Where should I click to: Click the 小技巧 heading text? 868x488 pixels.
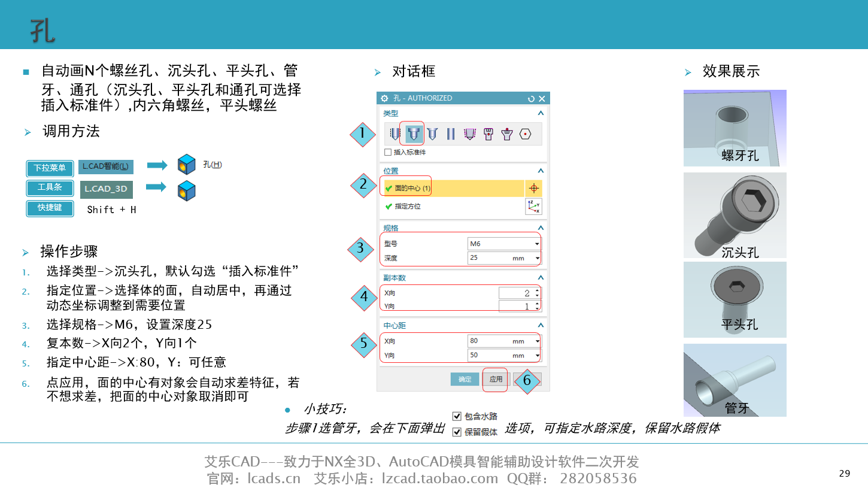pos(325,410)
